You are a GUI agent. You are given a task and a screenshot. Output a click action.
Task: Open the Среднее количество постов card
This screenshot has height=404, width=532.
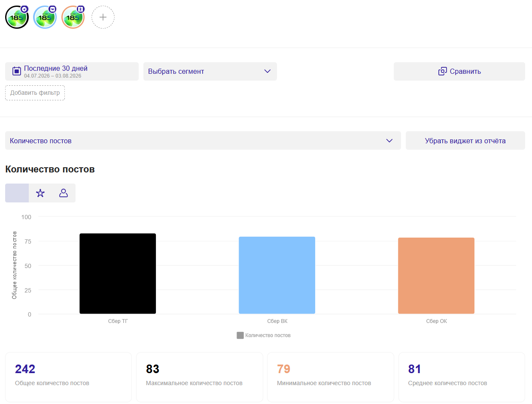[462, 377]
